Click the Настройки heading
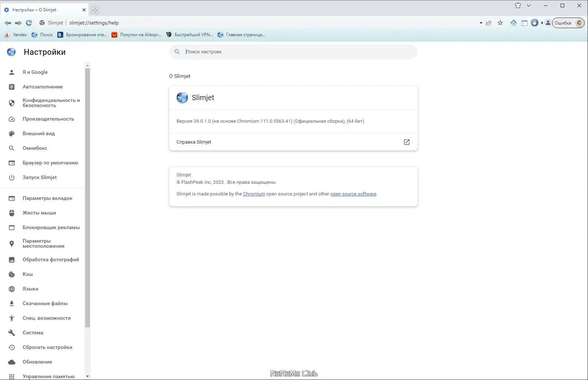This screenshot has height=380, width=588. click(x=45, y=52)
